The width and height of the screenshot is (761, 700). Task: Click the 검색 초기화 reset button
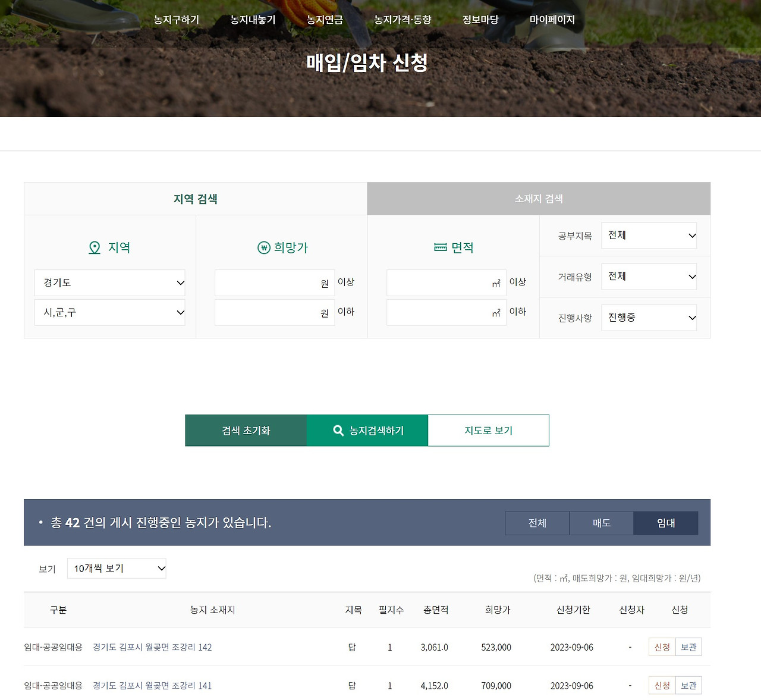click(246, 430)
